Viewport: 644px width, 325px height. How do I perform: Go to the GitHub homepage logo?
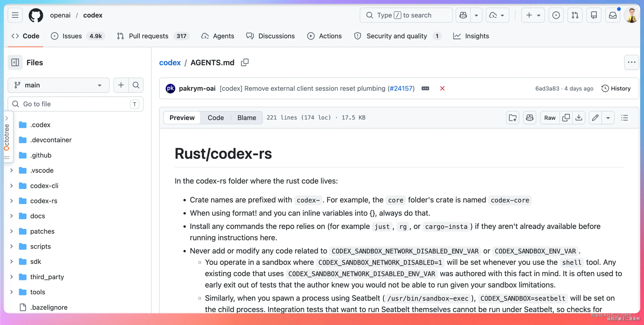36,15
